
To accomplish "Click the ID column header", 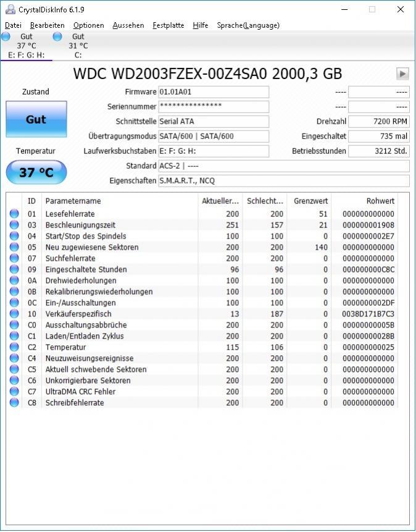I will click(x=31, y=201).
